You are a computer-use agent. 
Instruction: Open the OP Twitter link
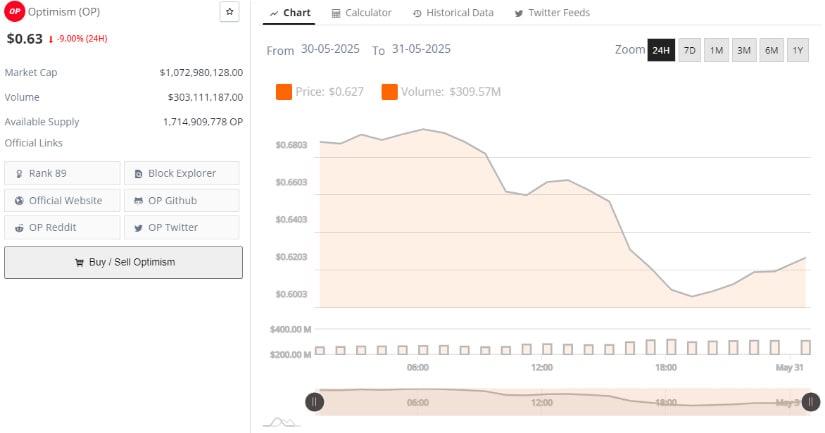coord(182,227)
